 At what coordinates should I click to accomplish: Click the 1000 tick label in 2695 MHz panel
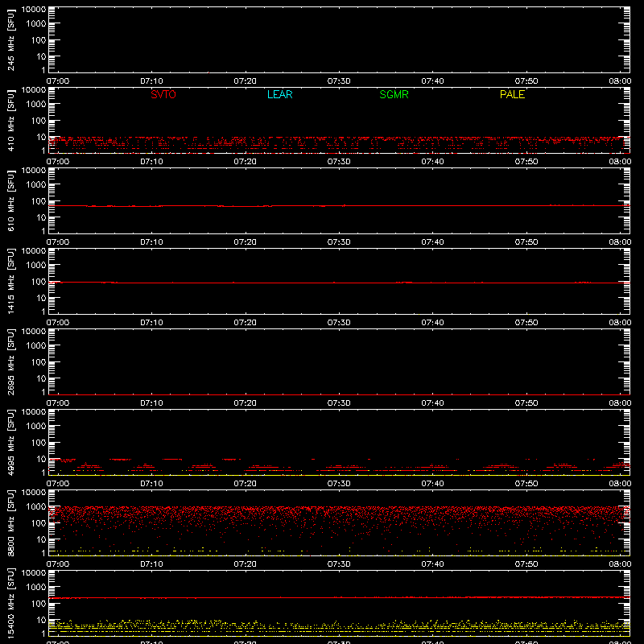(x=36, y=346)
